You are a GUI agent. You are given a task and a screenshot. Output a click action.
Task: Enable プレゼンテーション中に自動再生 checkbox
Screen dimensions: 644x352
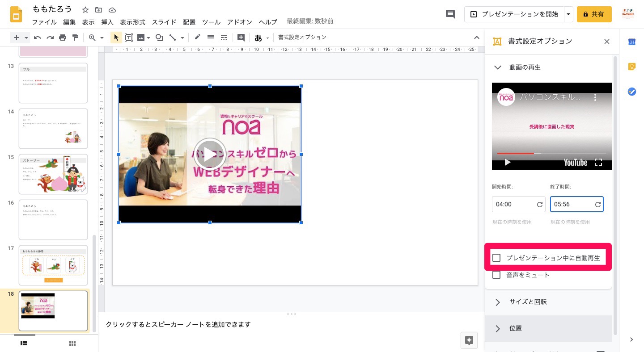click(x=496, y=258)
